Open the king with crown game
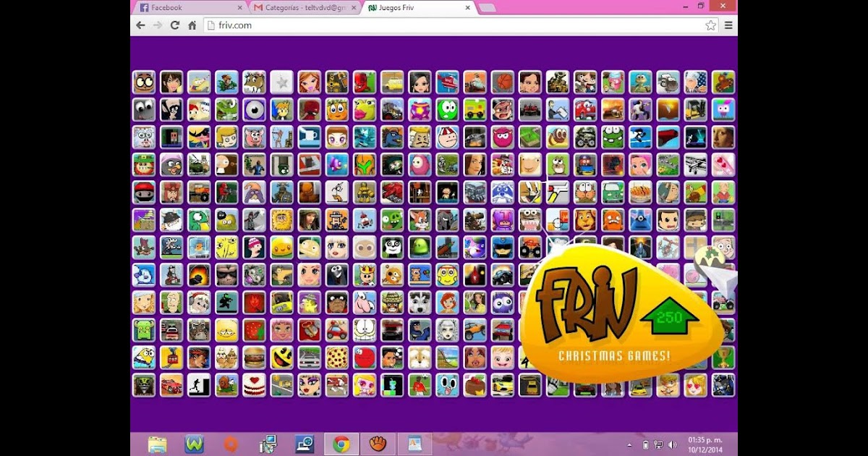This screenshot has width=868, height=456. pyautogui.click(x=365, y=274)
